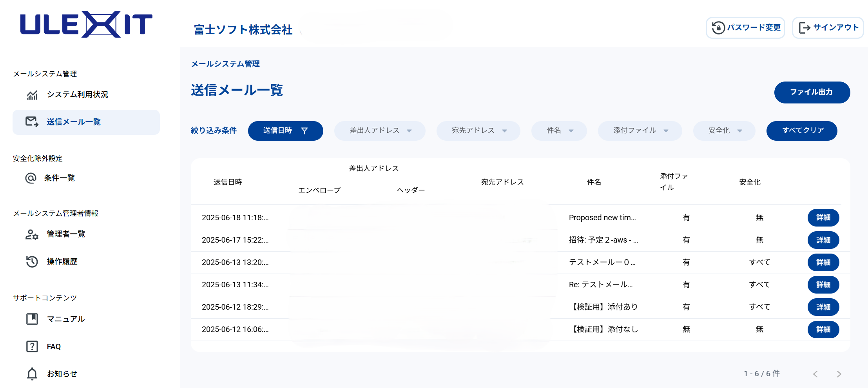868x388 pixels.
Task: Click pagination text 1 - 6 / 6 件
Action: click(x=762, y=373)
